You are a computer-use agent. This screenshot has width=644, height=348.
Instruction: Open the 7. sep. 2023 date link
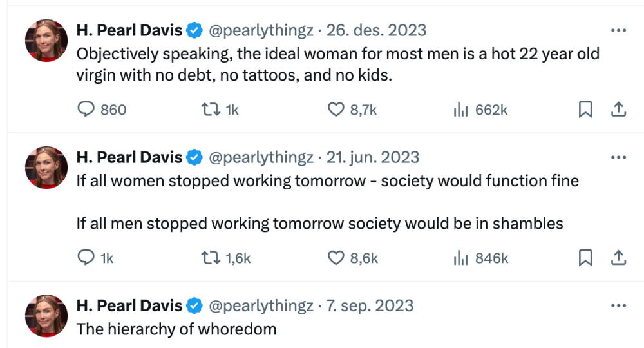click(370, 305)
